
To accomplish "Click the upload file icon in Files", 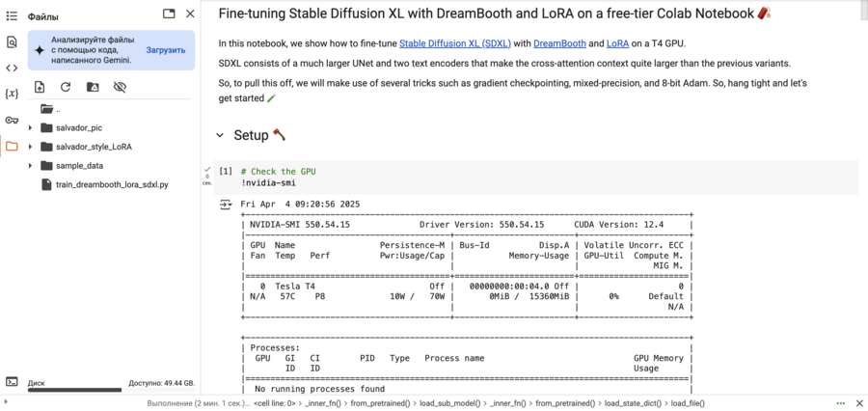I will [x=40, y=87].
